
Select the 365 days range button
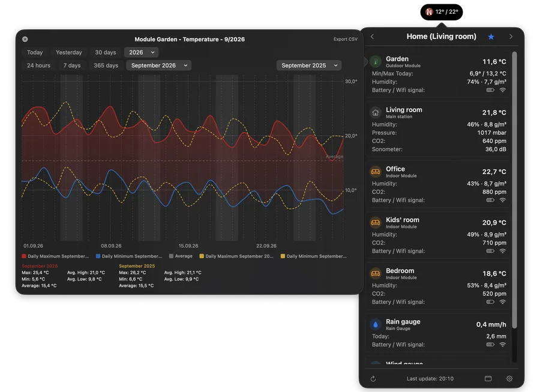point(106,65)
